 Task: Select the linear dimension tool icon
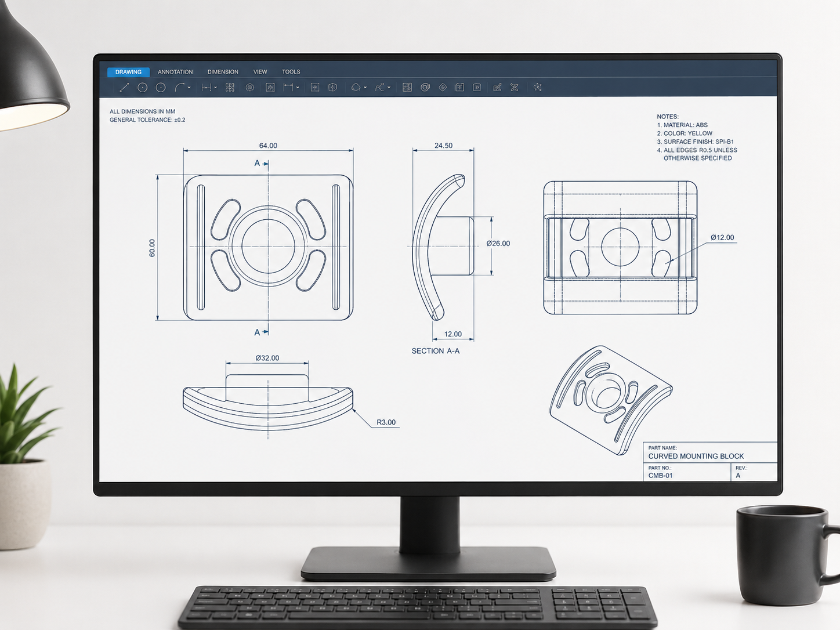206,88
